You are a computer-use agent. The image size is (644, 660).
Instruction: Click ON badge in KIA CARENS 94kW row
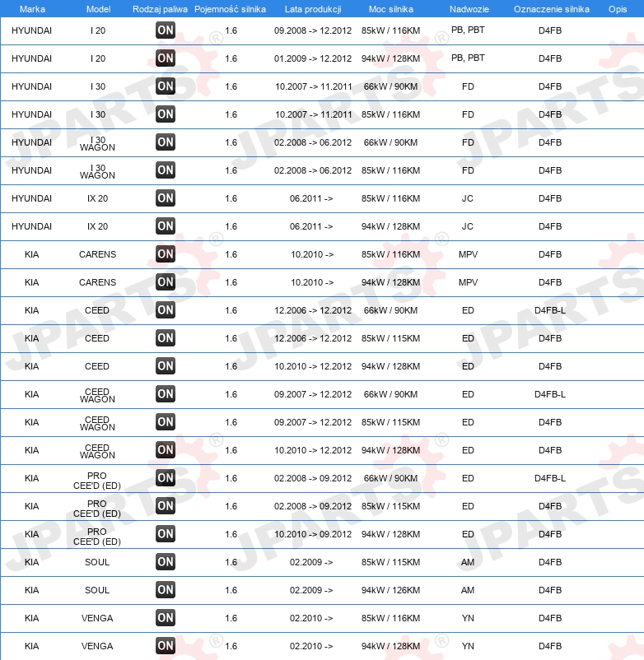[x=165, y=282]
